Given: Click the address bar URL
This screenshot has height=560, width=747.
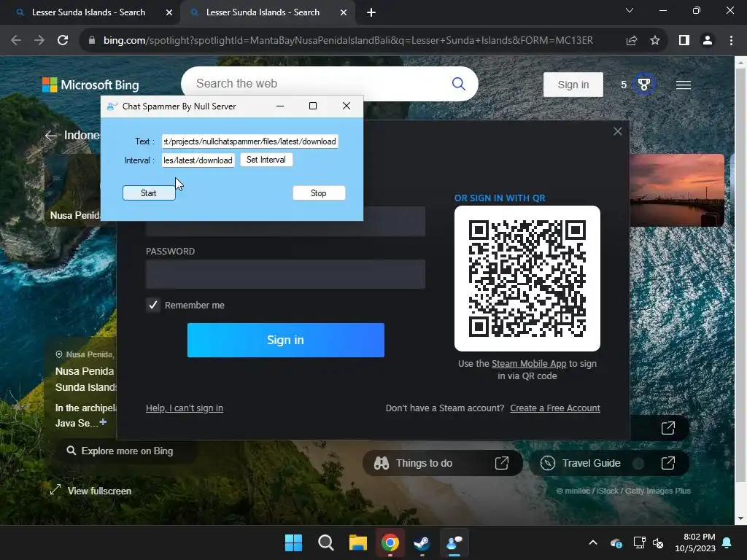Looking at the screenshot, I should coord(348,41).
